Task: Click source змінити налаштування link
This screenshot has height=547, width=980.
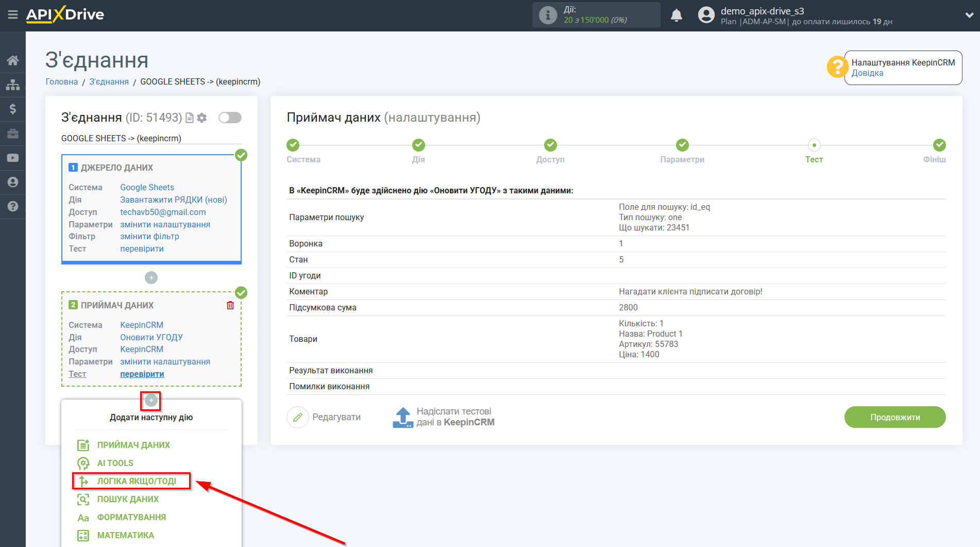Action: 165,224
